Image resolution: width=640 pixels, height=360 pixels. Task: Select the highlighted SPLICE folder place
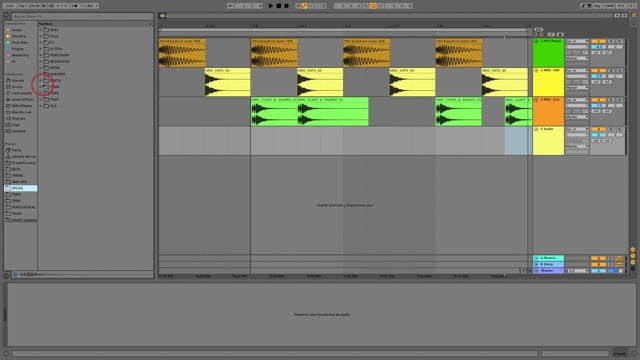(x=20, y=188)
